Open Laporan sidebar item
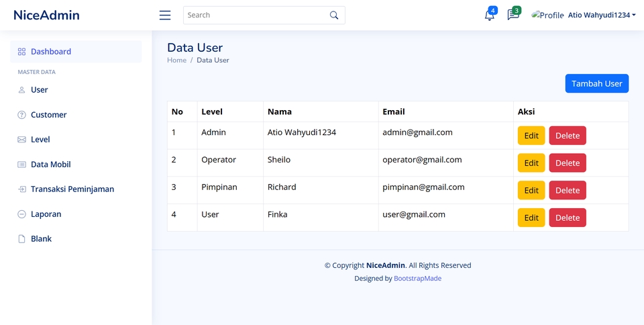This screenshot has height=325, width=644. tap(76, 214)
